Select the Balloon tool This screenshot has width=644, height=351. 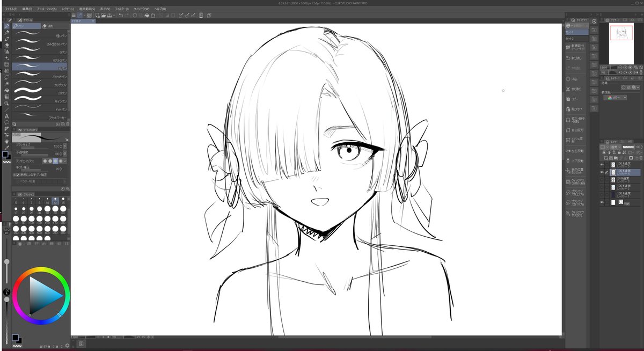click(x=6, y=122)
